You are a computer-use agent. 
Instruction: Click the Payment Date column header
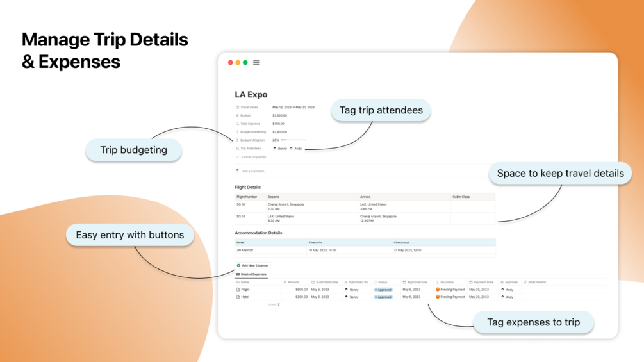pos(481,282)
